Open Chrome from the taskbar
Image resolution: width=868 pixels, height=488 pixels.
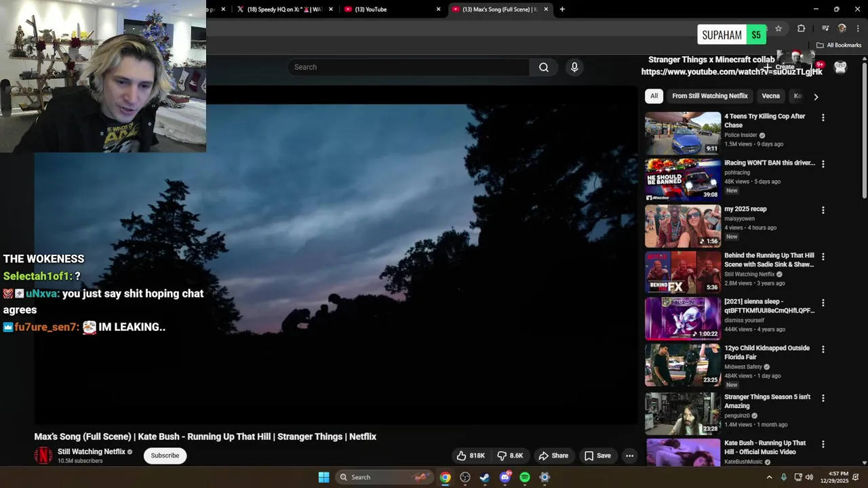point(445,477)
